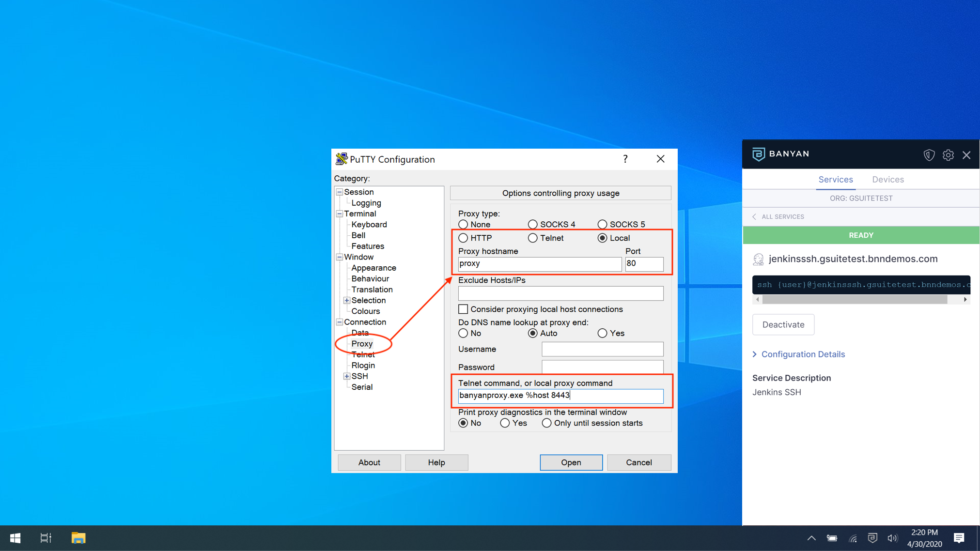Open File Explorer from taskbar
This screenshot has height=551, width=980.
(x=78, y=538)
